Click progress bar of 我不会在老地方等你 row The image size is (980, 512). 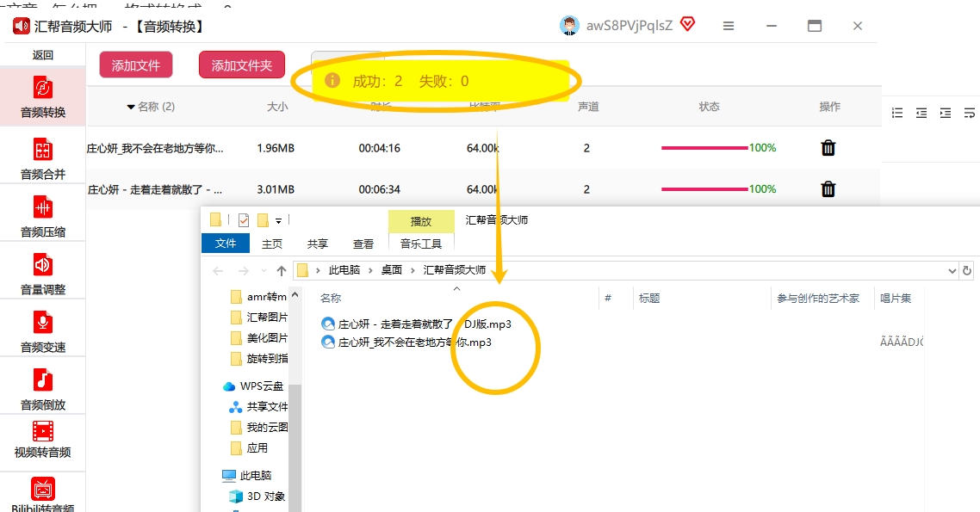(704, 148)
